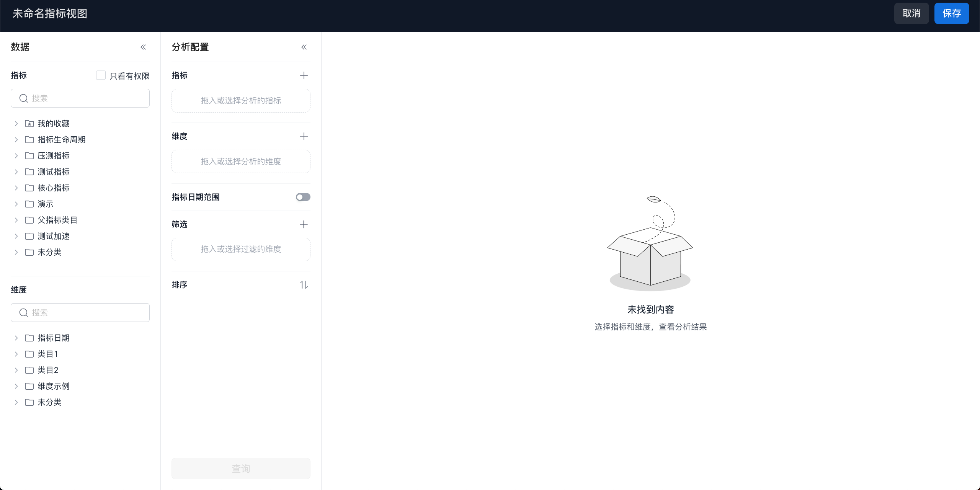Open sorting via the 排序 arrows icon
This screenshot has height=490, width=980.
coord(304,285)
